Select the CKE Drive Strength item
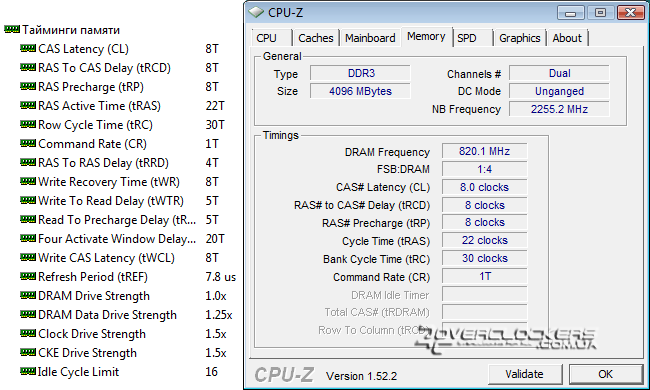 [123, 353]
